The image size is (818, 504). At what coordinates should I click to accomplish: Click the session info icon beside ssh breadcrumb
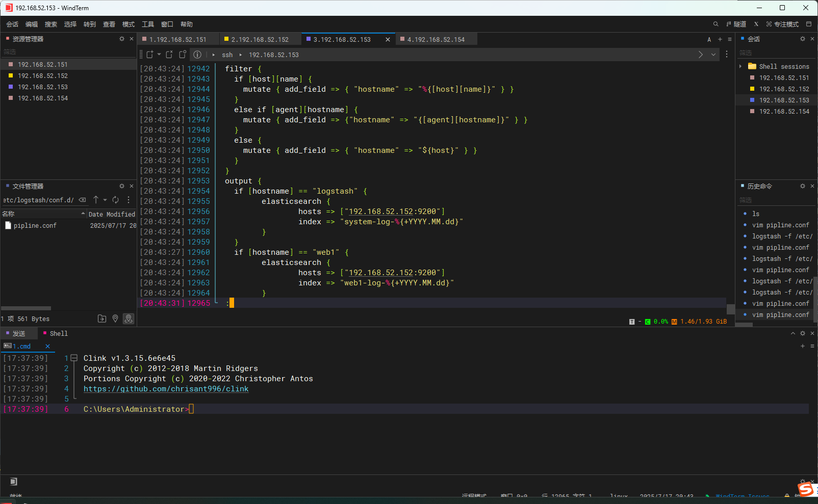198,55
